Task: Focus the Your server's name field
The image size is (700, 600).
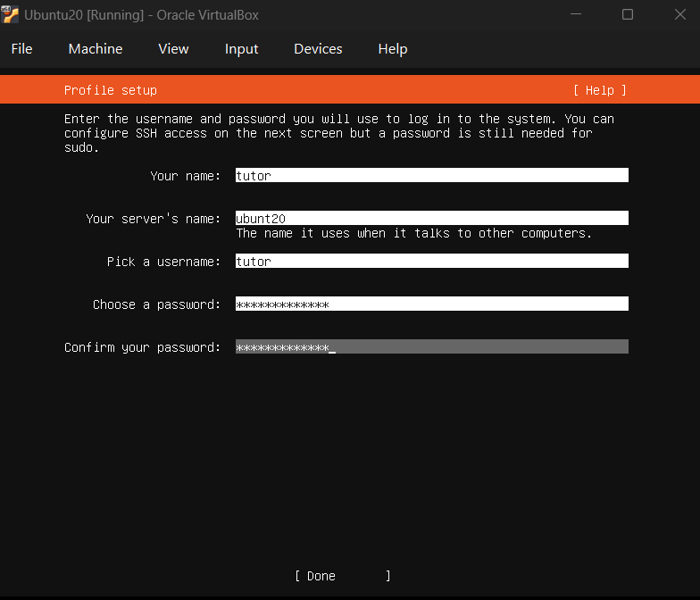Action: click(x=432, y=218)
